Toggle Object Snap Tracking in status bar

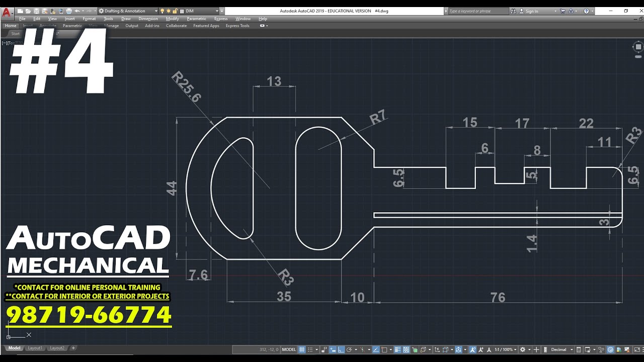[x=376, y=349]
